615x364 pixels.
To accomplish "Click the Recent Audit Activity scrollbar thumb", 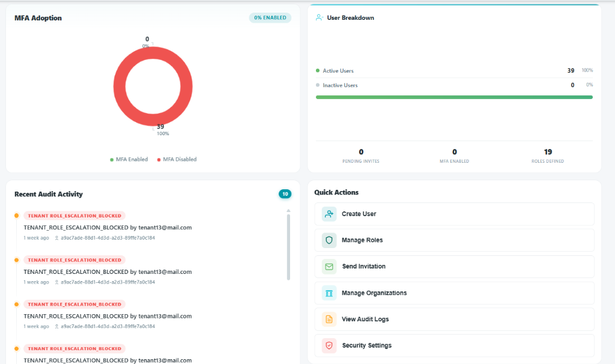I will coord(289,247).
